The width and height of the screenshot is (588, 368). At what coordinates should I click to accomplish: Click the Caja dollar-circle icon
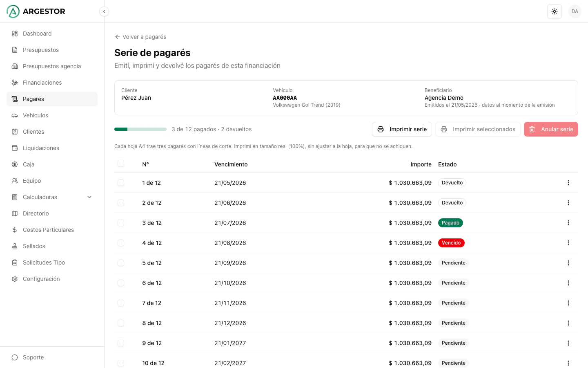pyautogui.click(x=15, y=164)
